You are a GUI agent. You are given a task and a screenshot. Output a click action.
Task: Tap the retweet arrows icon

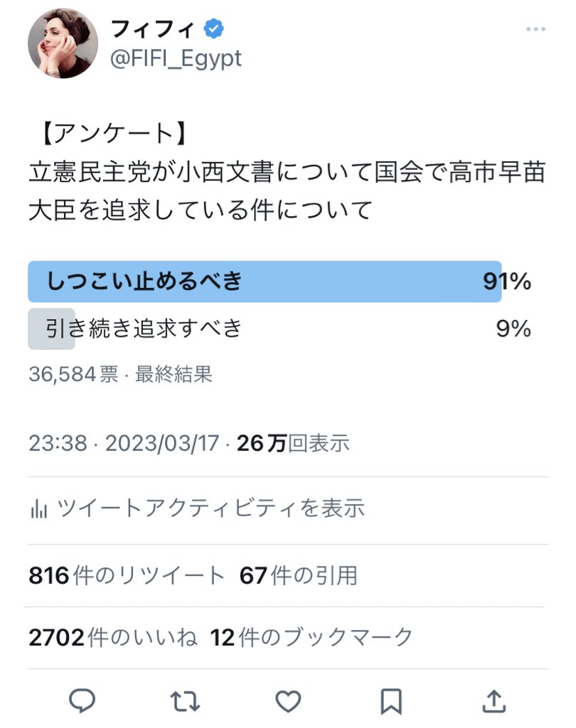(185, 702)
